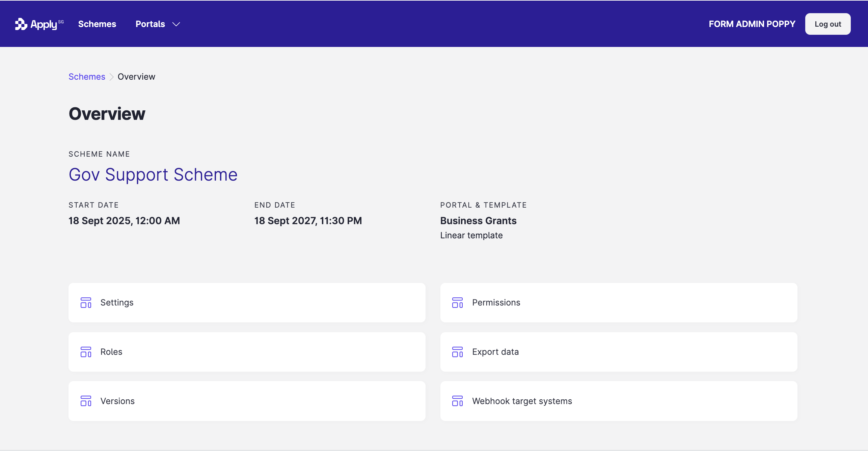Expand the Portals dropdown chevron
The width and height of the screenshot is (868, 451).
[176, 24]
